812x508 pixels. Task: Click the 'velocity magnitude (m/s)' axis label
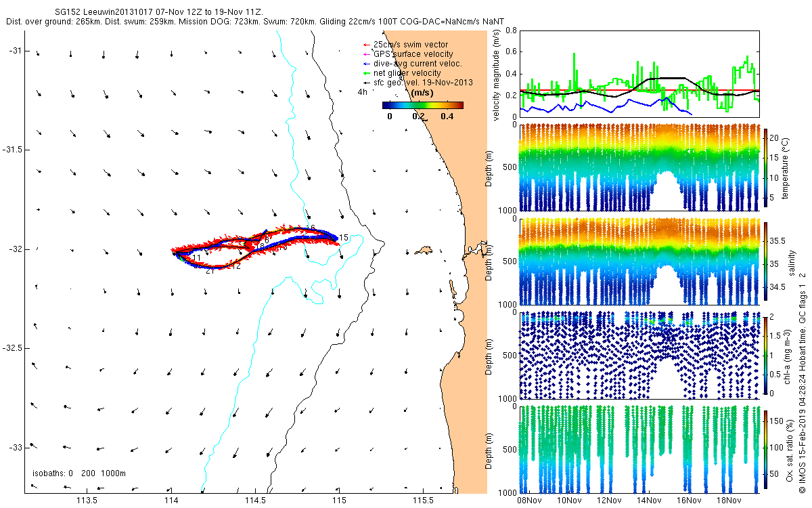click(497, 76)
